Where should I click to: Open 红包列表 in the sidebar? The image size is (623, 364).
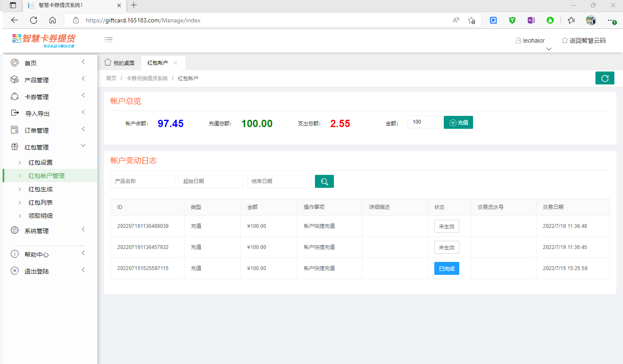tap(40, 202)
